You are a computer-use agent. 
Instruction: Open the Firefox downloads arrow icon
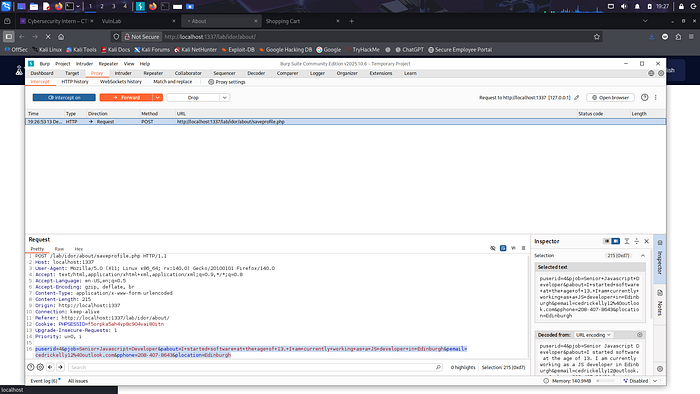[651, 37]
